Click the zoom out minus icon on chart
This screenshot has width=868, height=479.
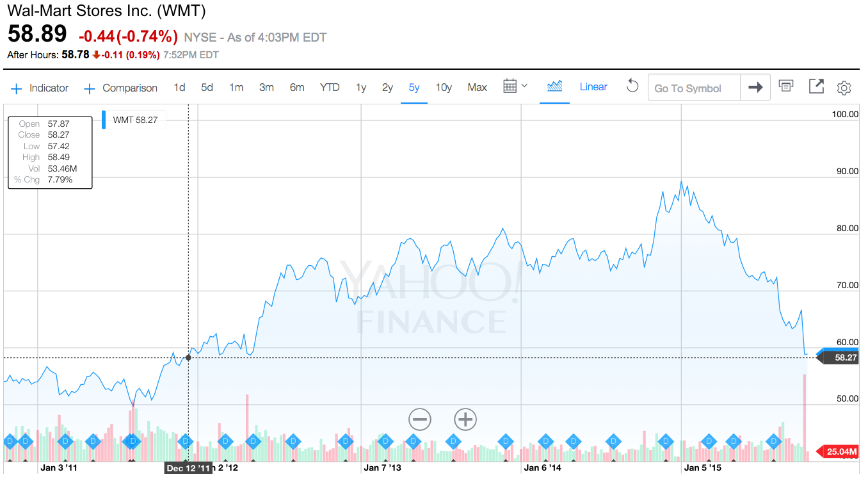click(420, 420)
